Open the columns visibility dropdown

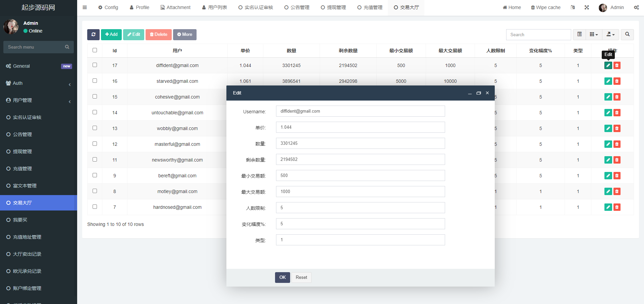(x=594, y=35)
